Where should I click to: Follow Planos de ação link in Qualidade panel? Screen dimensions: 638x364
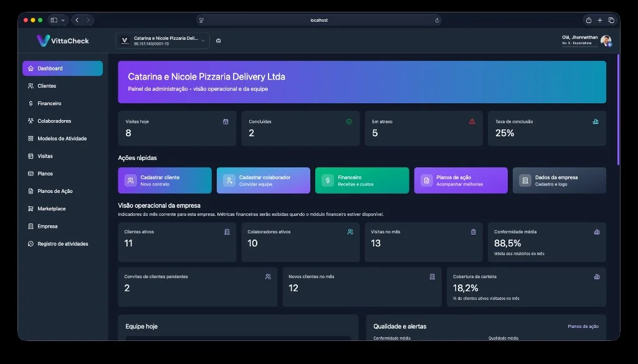click(583, 326)
